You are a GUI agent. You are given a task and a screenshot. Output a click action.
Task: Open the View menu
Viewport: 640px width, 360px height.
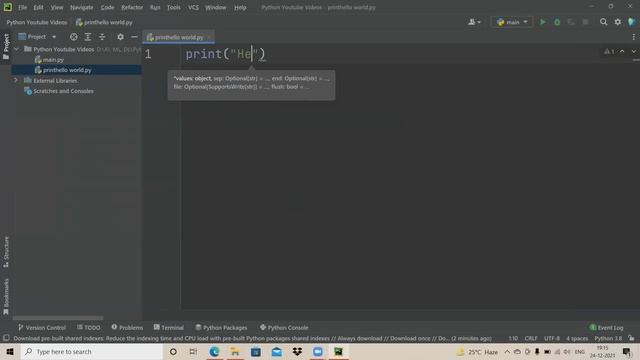(57, 7)
